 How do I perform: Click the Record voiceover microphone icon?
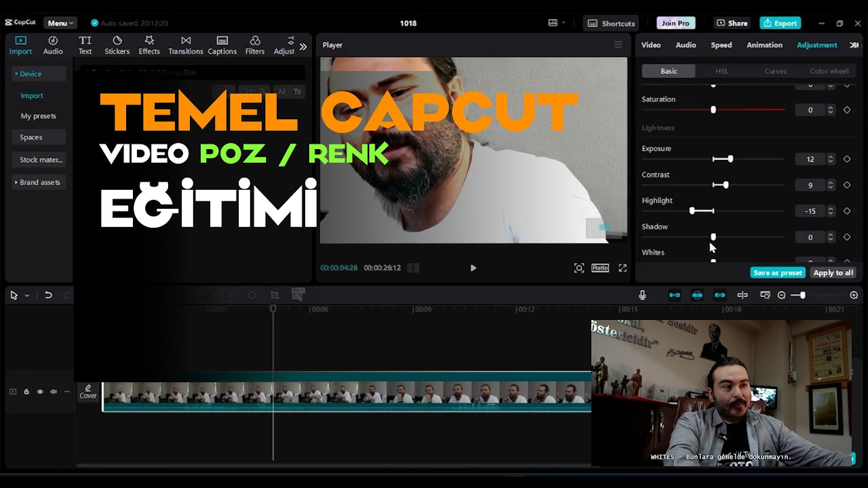point(642,295)
